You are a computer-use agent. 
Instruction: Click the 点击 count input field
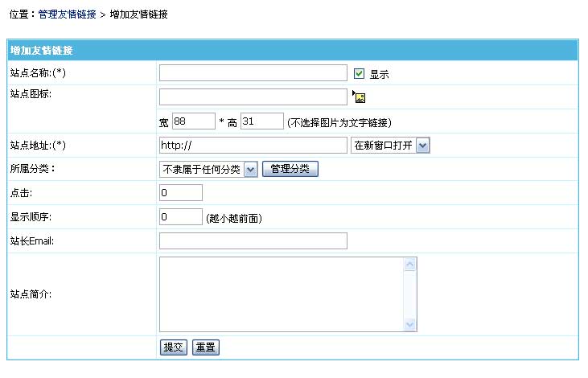[181, 193]
